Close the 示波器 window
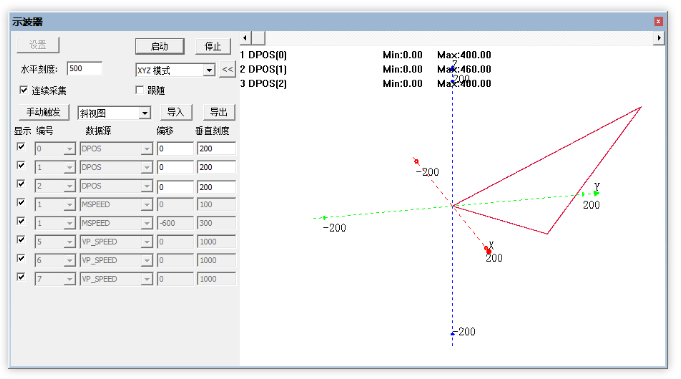This screenshot has width=681, height=379. tap(658, 21)
